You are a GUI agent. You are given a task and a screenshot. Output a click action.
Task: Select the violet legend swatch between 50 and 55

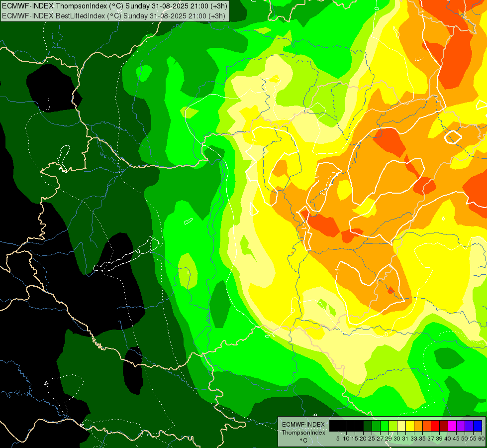coord(469,426)
